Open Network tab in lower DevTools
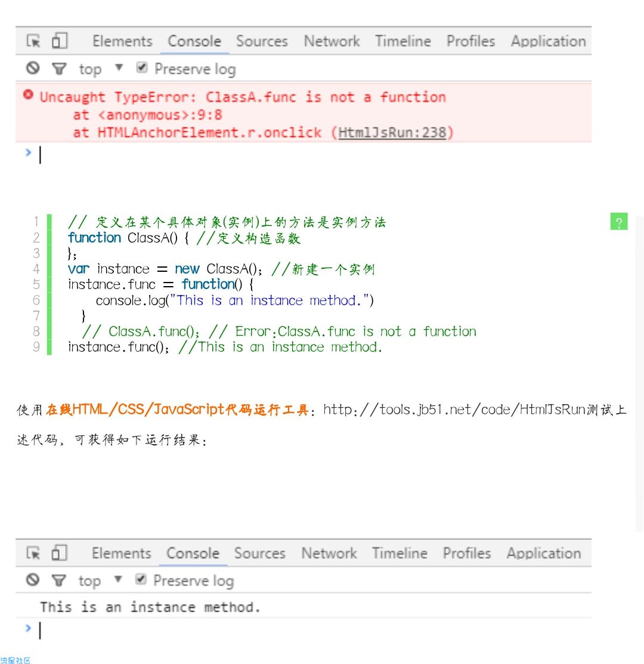Image resolution: width=644 pixels, height=664 pixels. pyautogui.click(x=329, y=553)
